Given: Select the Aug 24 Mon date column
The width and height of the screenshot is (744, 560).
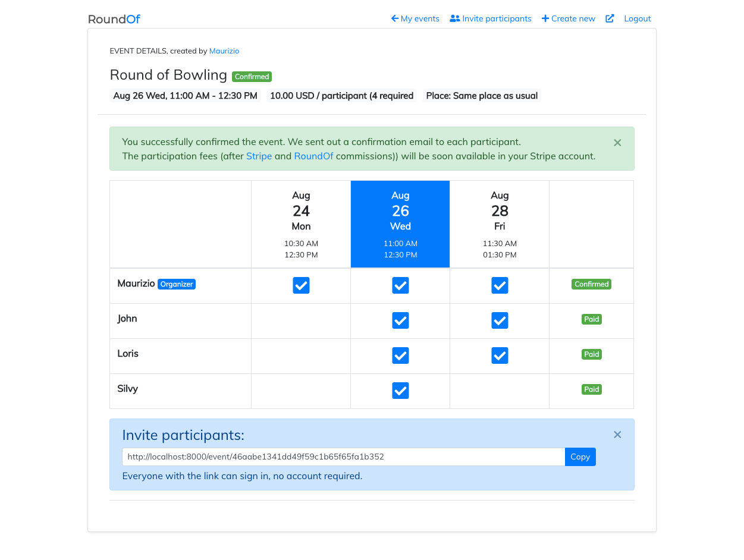Looking at the screenshot, I should (301, 224).
